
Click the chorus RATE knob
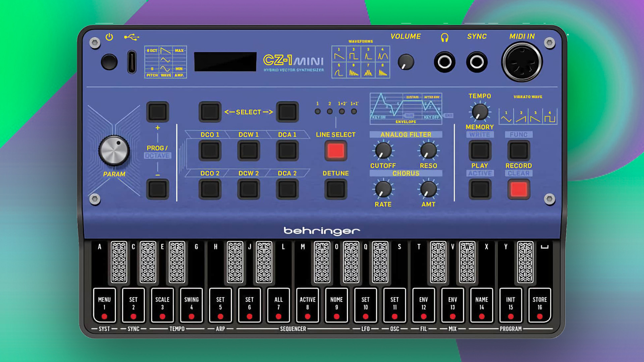(383, 189)
